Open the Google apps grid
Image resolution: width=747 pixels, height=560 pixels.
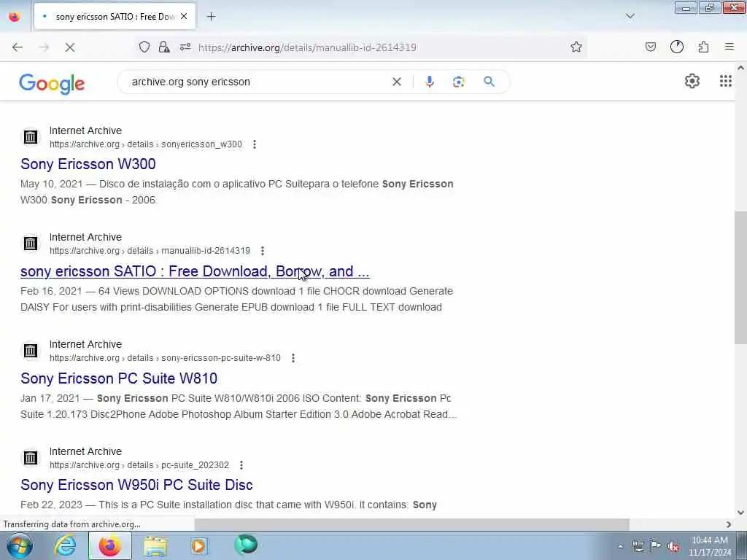(726, 81)
